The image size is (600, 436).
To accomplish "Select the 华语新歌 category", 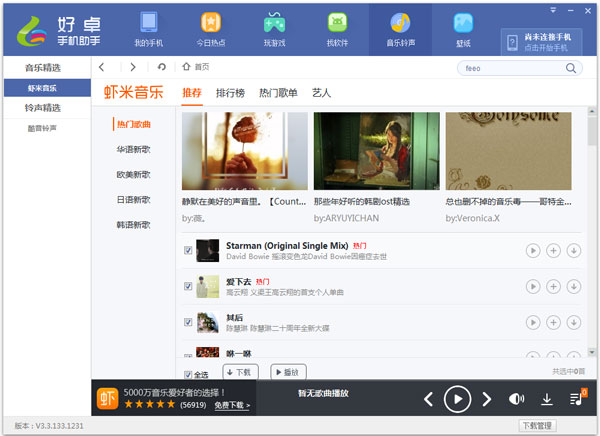I will (x=134, y=149).
